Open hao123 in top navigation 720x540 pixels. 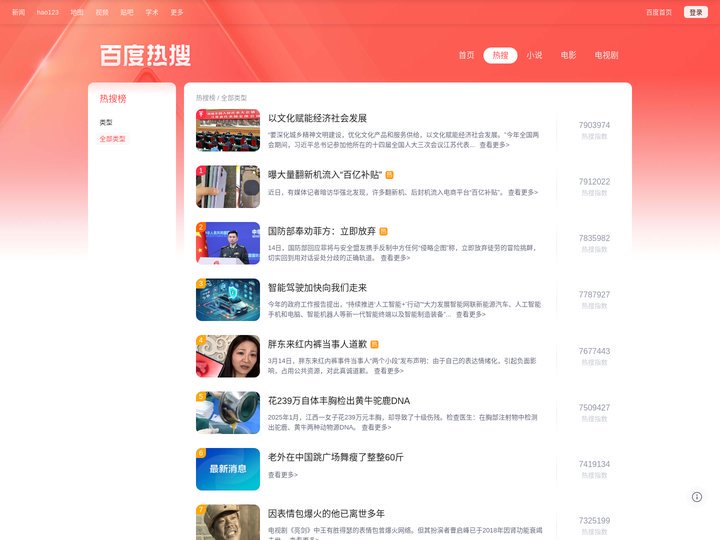click(48, 12)
